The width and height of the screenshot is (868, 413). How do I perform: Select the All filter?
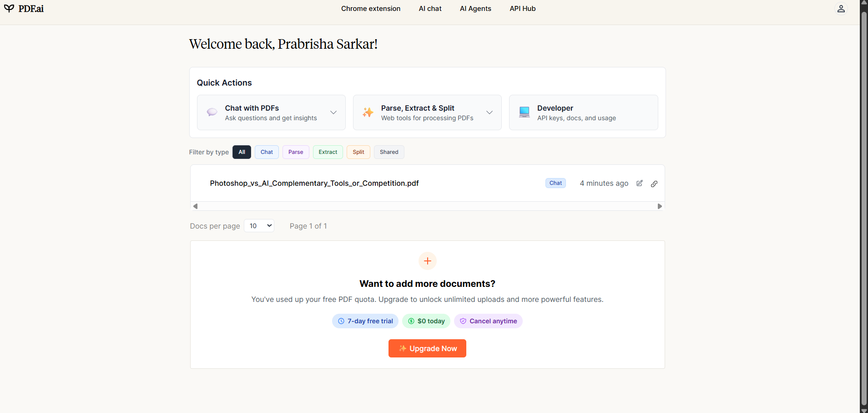point(242,152)
